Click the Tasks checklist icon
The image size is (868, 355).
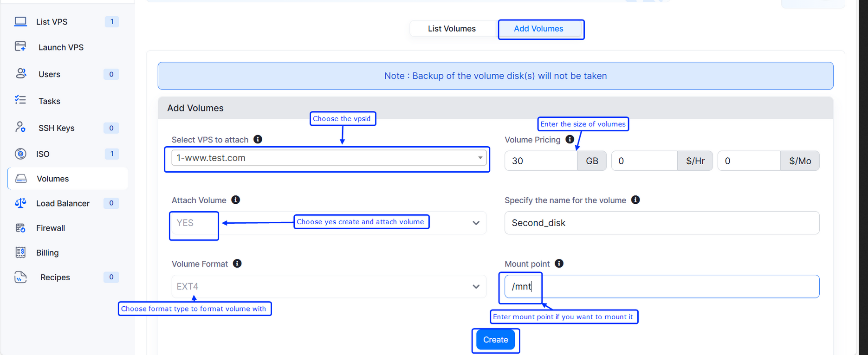tap(20, 100)
